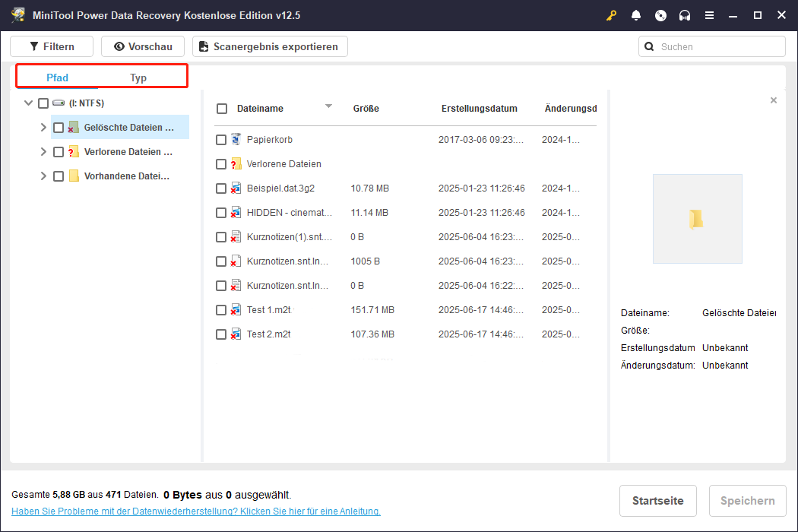The height and width of the screenshot is (532, 798).
Task: Click the Gelöschte Dateien folder icon in tree
Action: click(73, 127)
